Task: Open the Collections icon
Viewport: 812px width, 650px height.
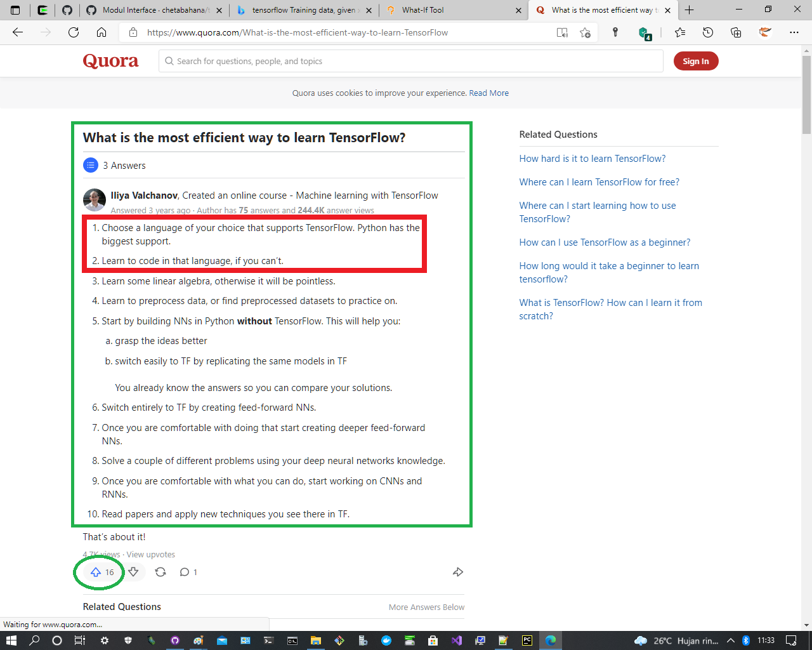Action: coord(736,32)
